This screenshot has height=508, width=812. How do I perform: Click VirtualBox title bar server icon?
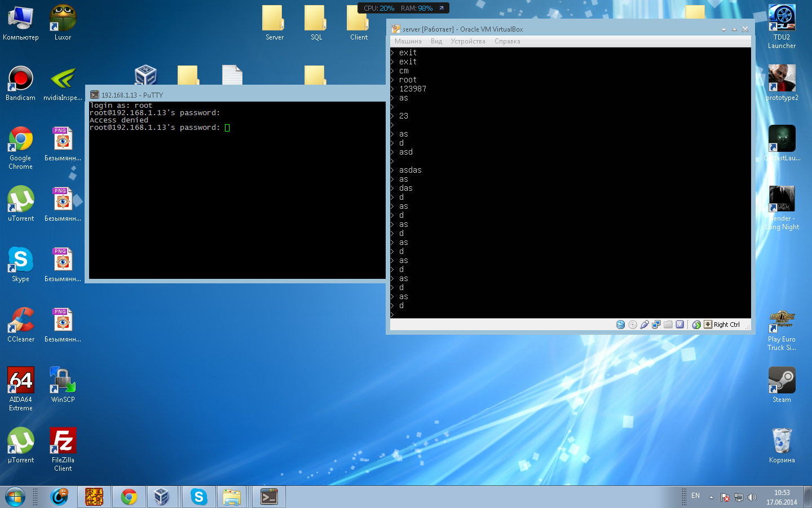tap(396, 29)
